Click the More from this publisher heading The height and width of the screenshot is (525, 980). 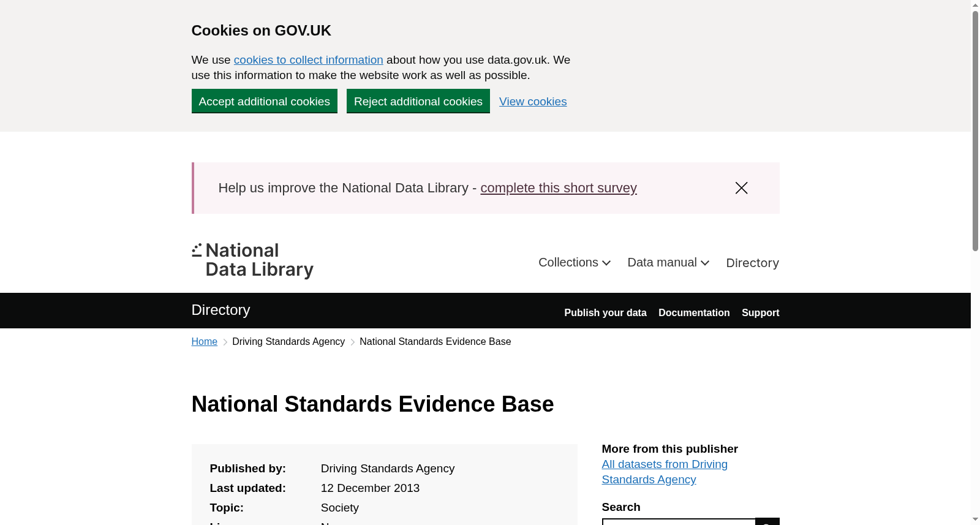[670, 449]
